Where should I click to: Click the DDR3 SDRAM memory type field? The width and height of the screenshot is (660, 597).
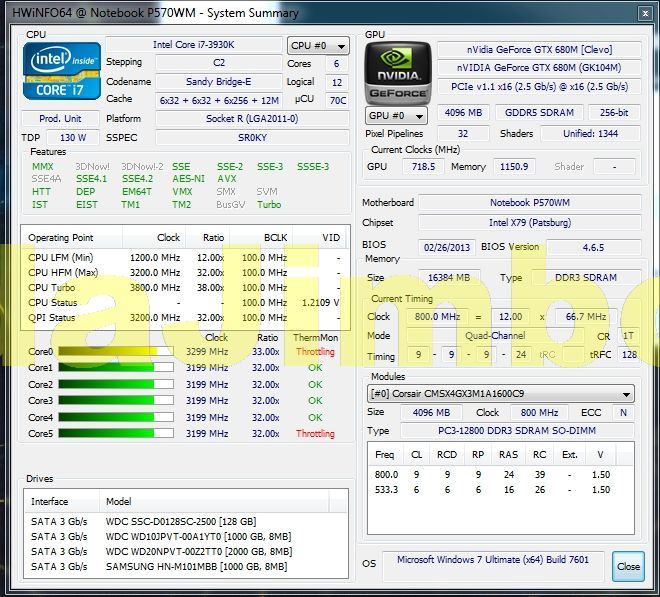pyautogui.click(x=585, y=278)
